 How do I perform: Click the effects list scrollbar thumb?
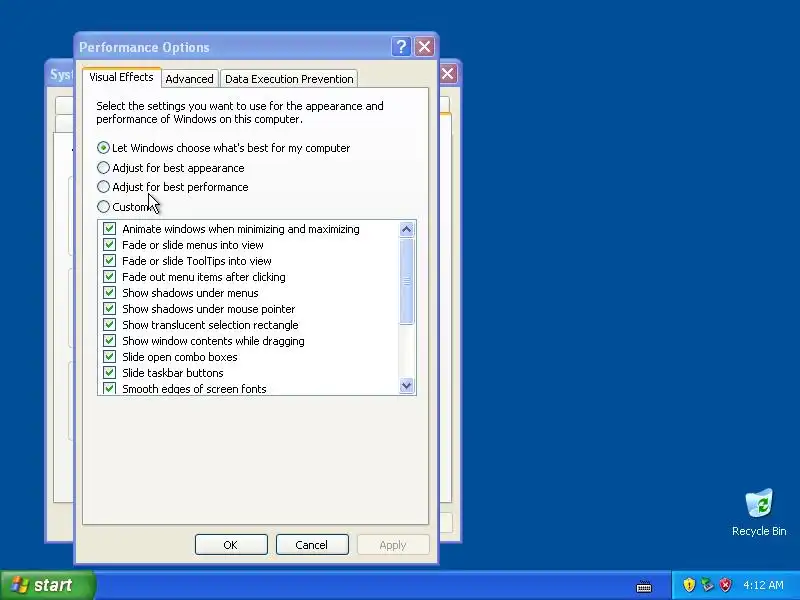click(x=406, y=281)
